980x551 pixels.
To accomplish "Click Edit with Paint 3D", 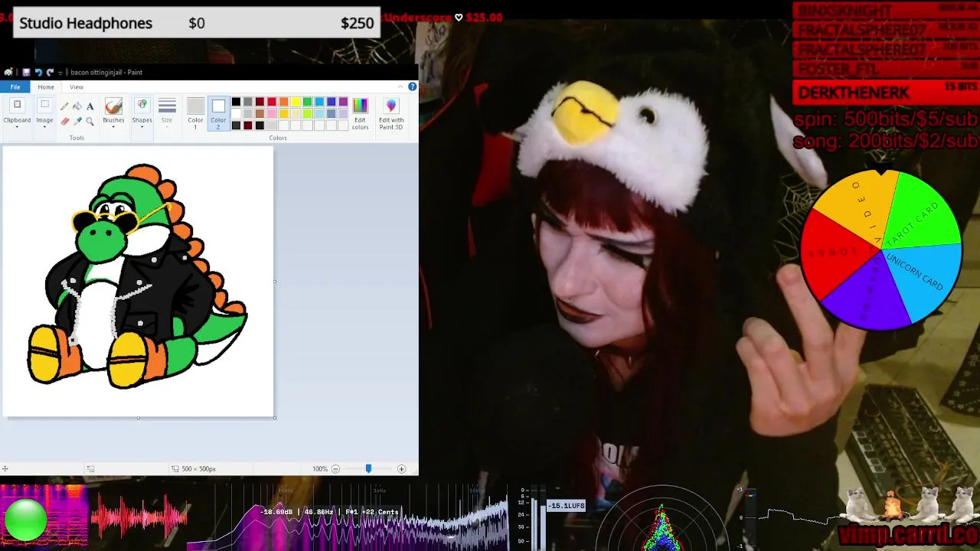I will tap(391, 114).
